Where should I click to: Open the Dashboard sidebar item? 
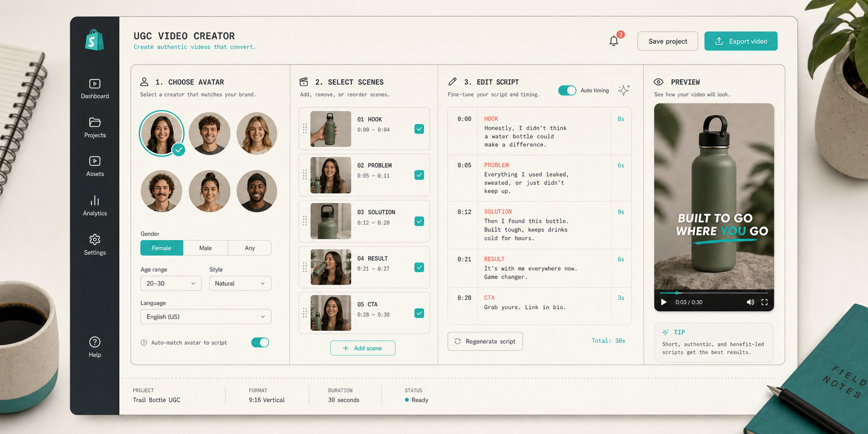click(95, 89)
